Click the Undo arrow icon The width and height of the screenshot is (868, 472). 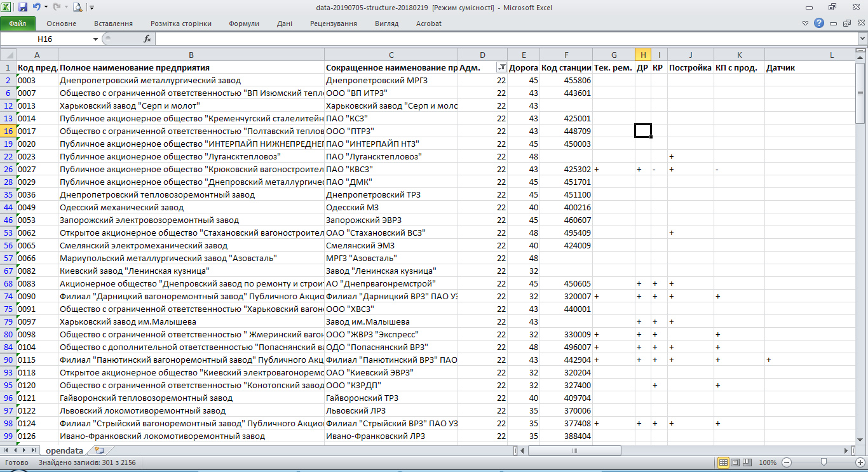[37, 8]
